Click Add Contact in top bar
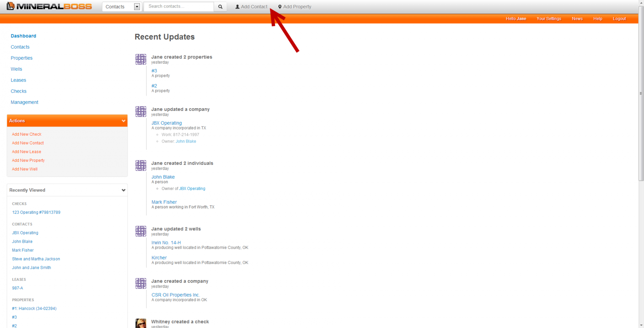This screenshot has height=328, width=644. pos(251,7)
